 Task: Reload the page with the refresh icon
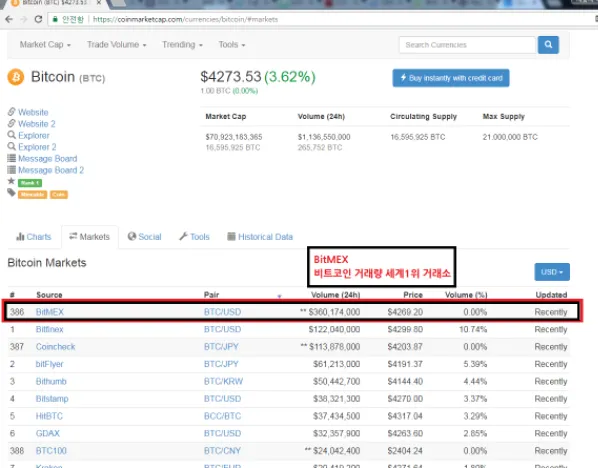pyautogui.click(x=38, y=19)
